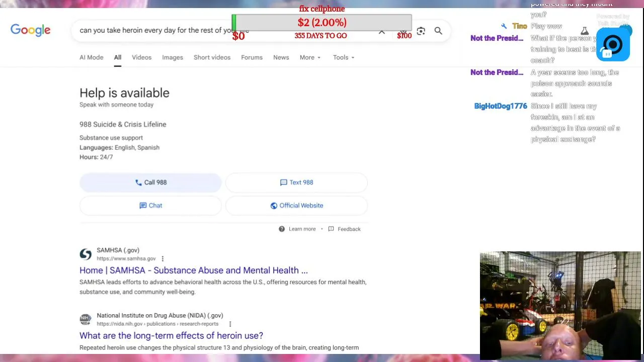Open News tab
Image resolution: width=644 pixels, height=362 pixels.
[x=281, y=57]
